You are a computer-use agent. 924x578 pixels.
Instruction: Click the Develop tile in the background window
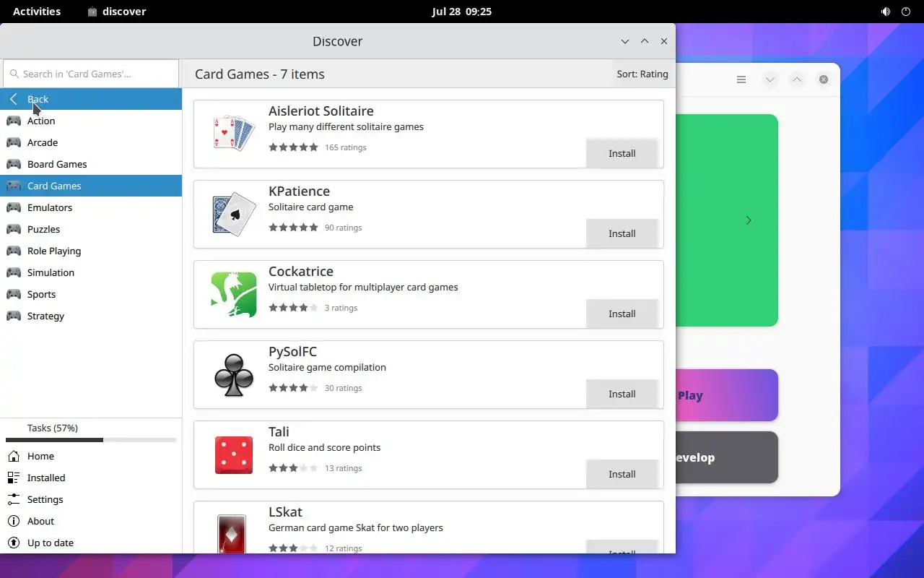[727, 457]
